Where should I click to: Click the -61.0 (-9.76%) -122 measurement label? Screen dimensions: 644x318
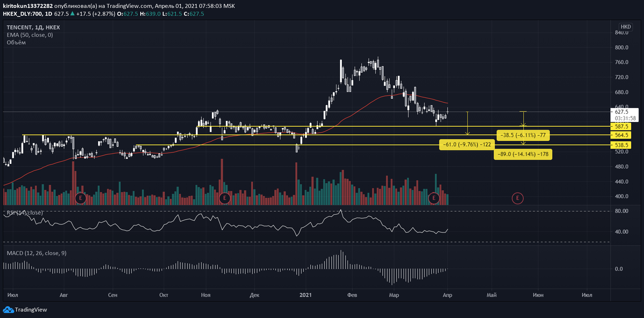point(467,144)
